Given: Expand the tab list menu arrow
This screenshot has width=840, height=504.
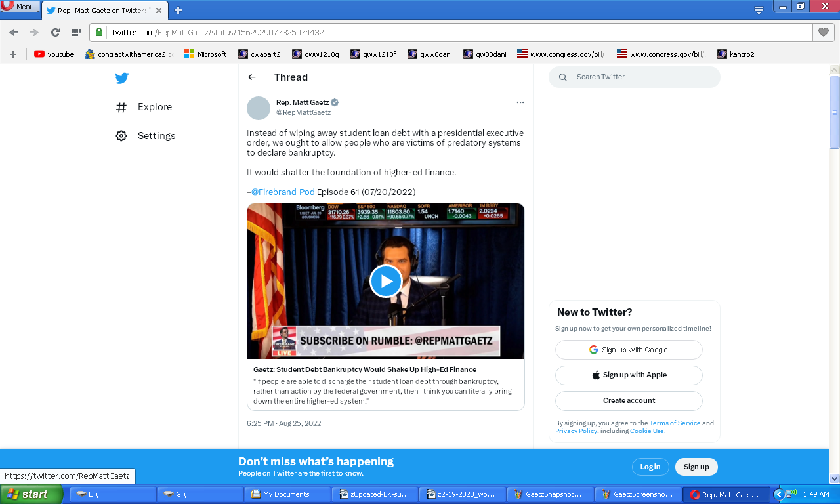Looking at the screenshot, I should [x=759, y=10].
